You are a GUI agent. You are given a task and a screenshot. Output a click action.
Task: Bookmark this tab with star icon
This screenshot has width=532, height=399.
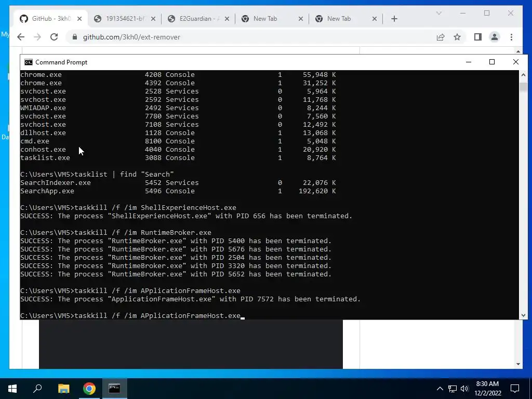click(457, 37)
